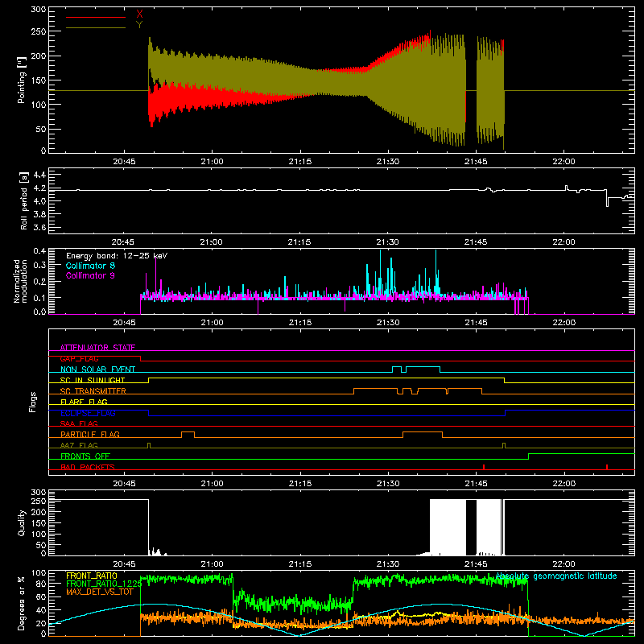This screenshot has height=644, width=644.
Task: Click the red X legend line
Action: tap(96, 17)
